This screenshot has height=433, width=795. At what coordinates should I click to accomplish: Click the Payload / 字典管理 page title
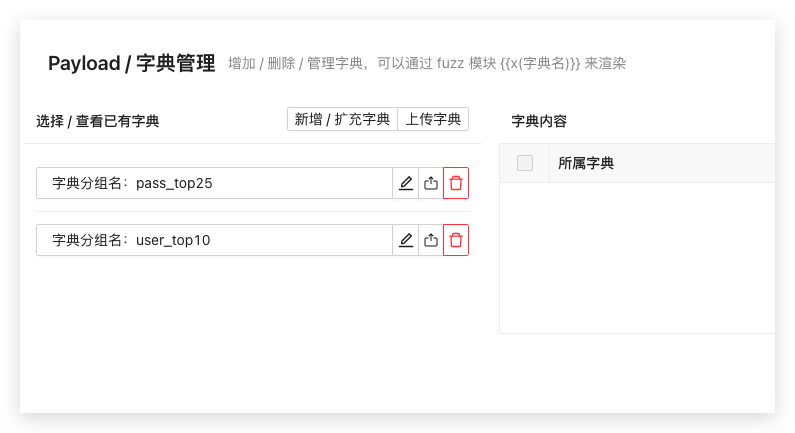tap(131, 64)
